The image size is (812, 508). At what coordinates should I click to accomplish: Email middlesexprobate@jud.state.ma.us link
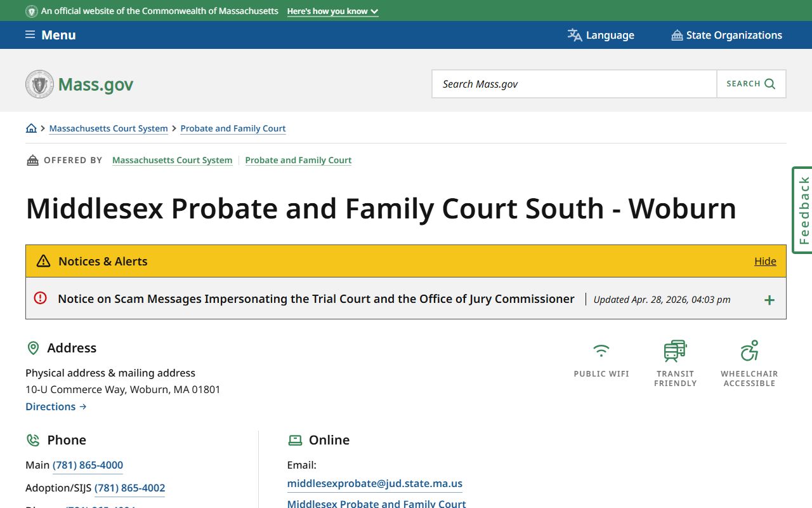375,483
